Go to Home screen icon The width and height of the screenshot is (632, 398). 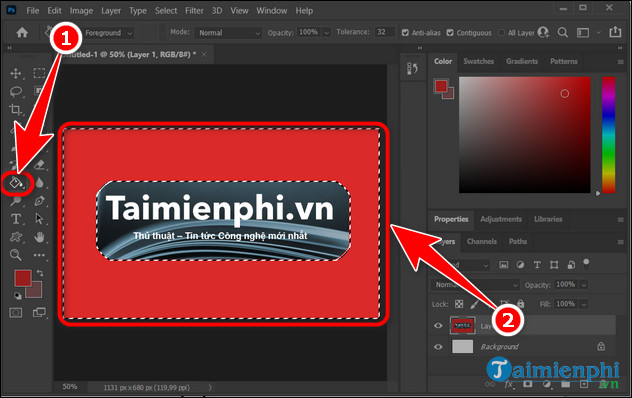pyautogui.click(x=22, y=33)
